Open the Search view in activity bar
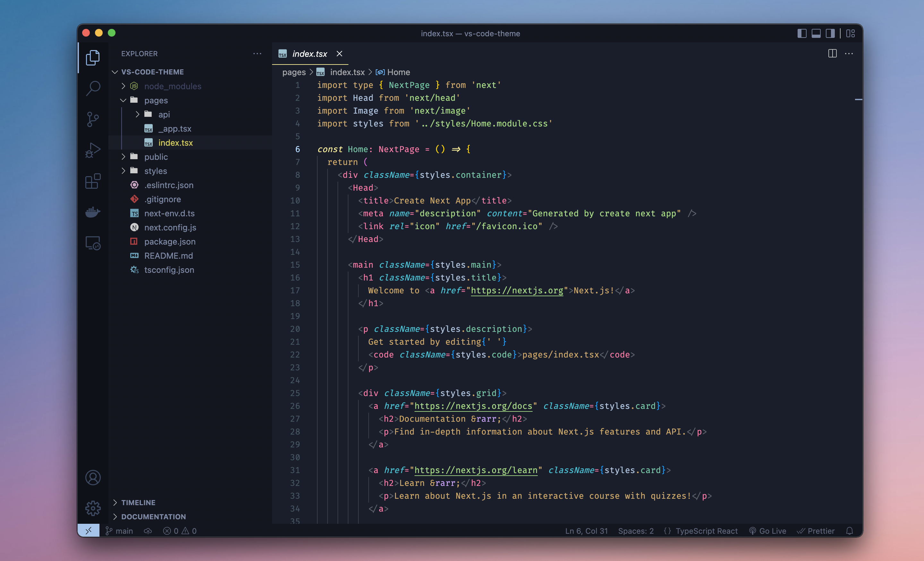This screenshot has width=924, height=561. tap(93, 89)
